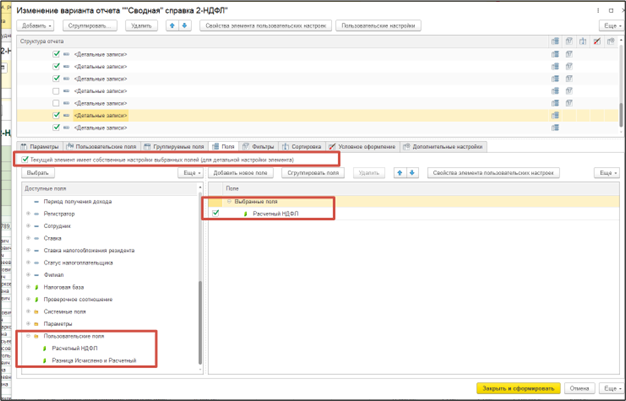Image resolution: width=626 pixels, height=401 pixels.
Task: Switch to the Параметры tab
Action: coord(40,147)
